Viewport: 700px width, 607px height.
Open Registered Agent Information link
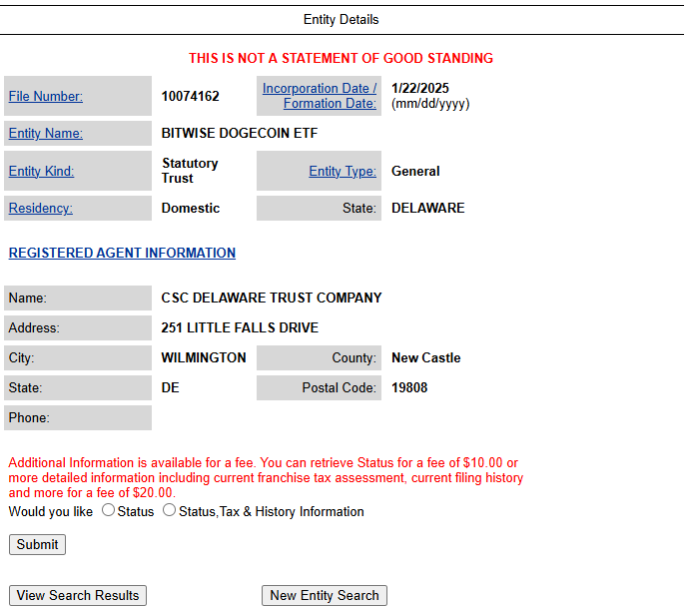(122, 253)
